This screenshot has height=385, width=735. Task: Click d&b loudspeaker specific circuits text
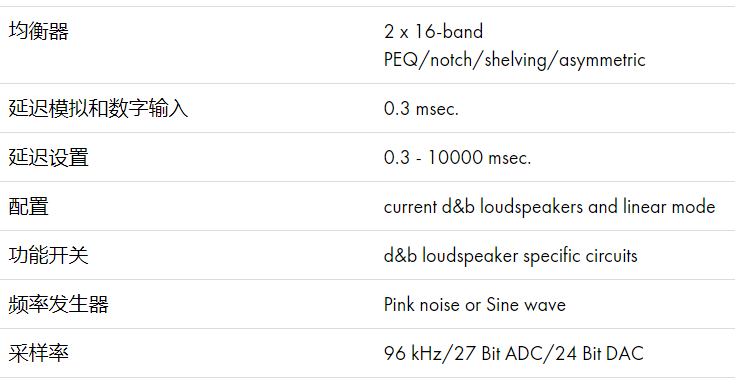tap(510, 256)
